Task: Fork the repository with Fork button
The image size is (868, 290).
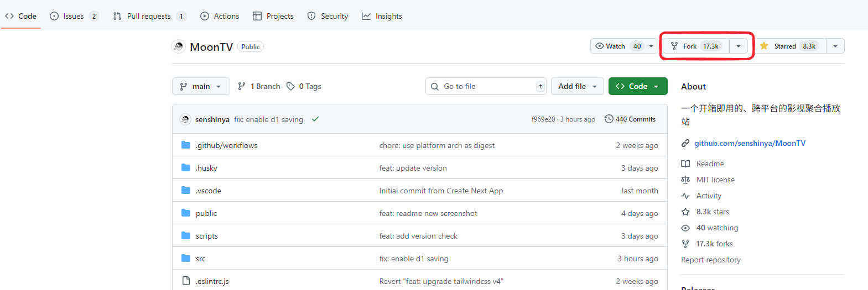Action: pyautogui.click(x=696, y=46)
